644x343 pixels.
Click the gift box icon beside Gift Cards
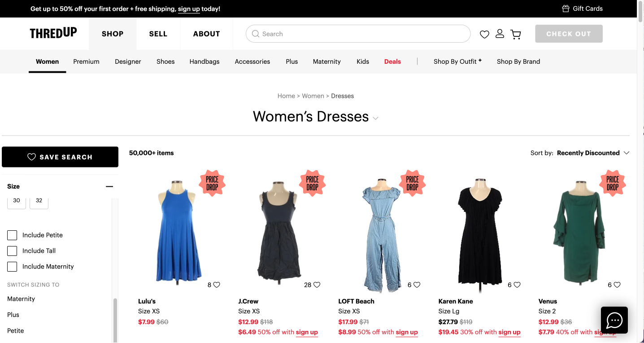[566, 9]
